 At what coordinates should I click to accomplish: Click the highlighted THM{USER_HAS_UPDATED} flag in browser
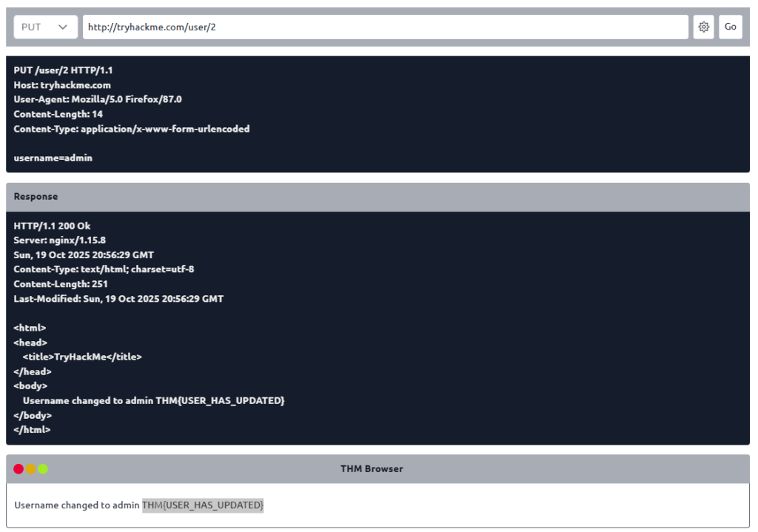(203, 505)
